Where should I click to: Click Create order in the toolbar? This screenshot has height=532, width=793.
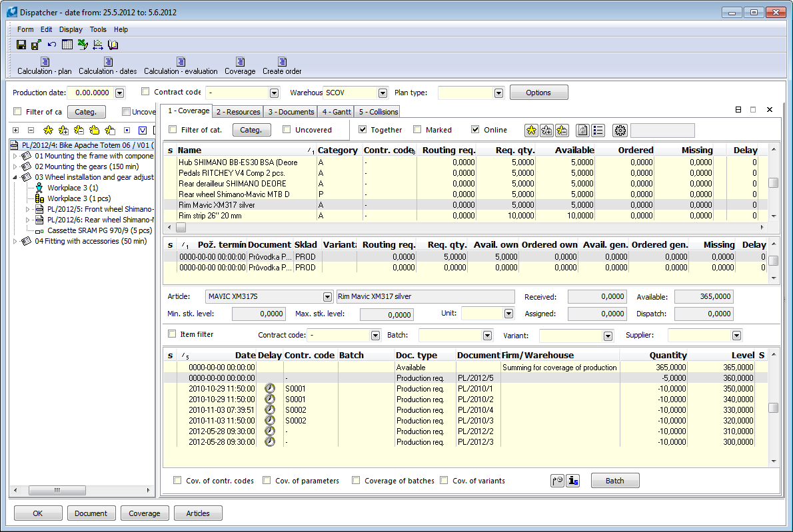point(282,66)
